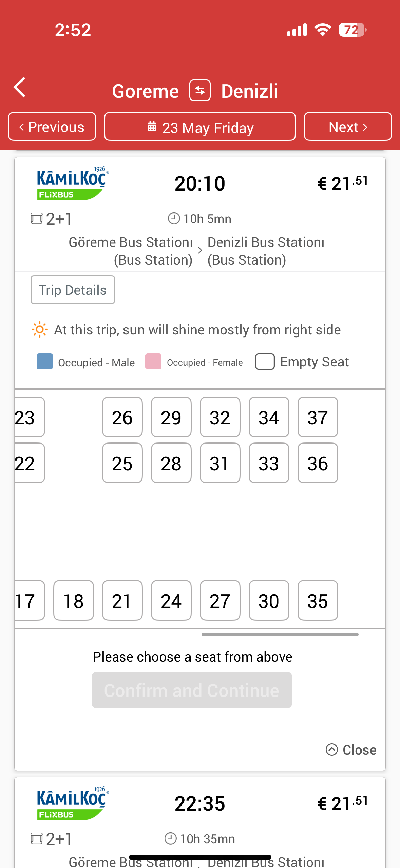The image size is (400, 868).
Task: Tap the calendar icon in date selector
Action: [x=152, y=127]
